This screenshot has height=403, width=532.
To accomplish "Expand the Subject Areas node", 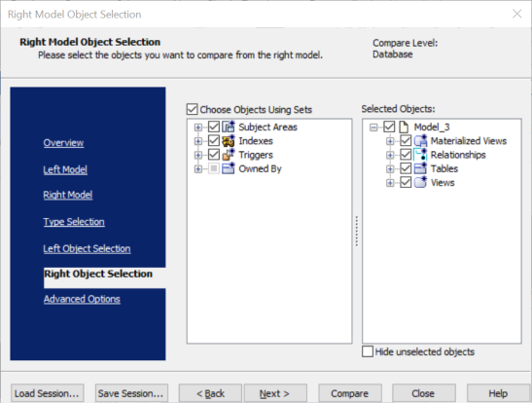I will point(197,127).
